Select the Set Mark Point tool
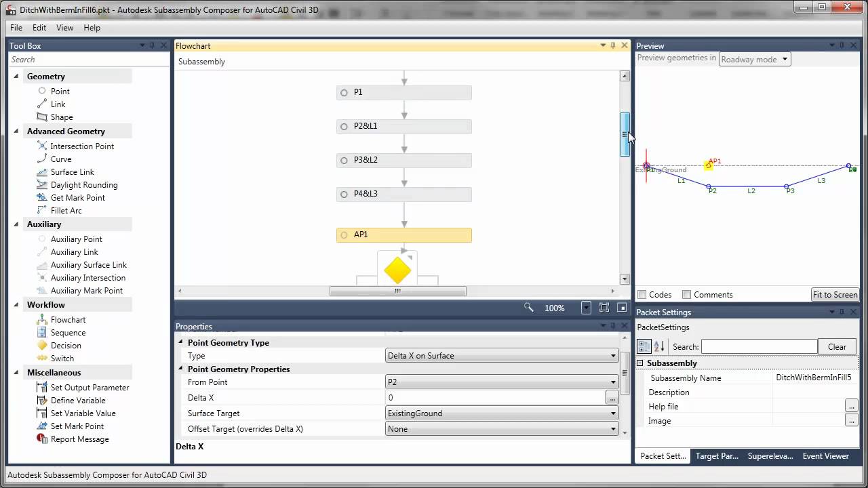 (71, 426)
